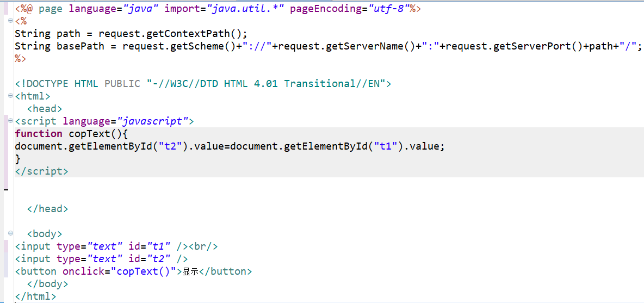Click the onclick="copText()" attribute
This screenshot has width=644, height=303.
(119, 271)
